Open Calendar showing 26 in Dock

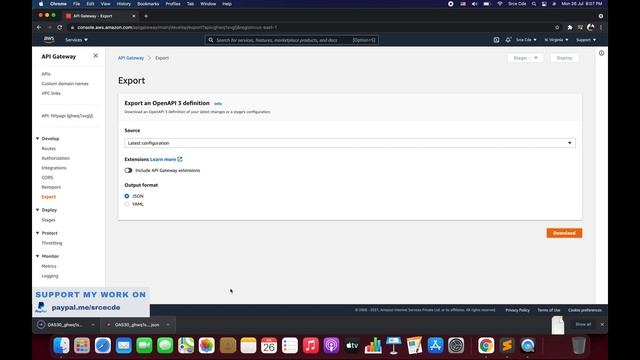(x=269, y=345)
